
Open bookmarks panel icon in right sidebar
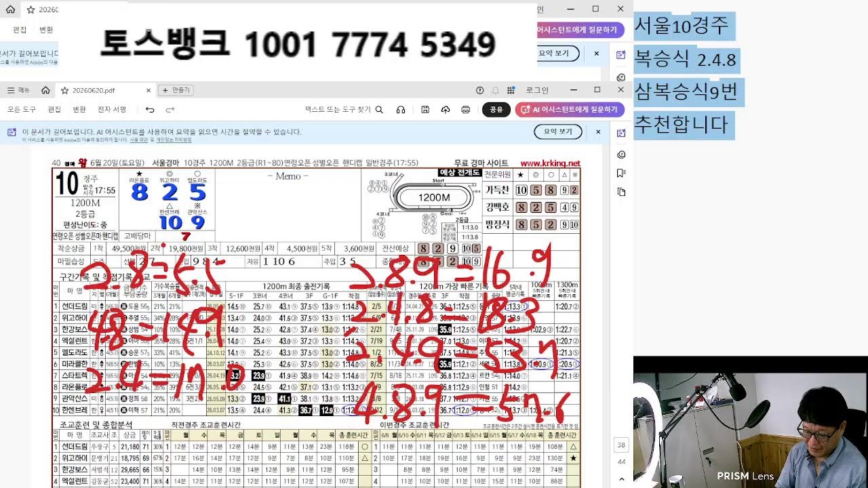point(621,174)
